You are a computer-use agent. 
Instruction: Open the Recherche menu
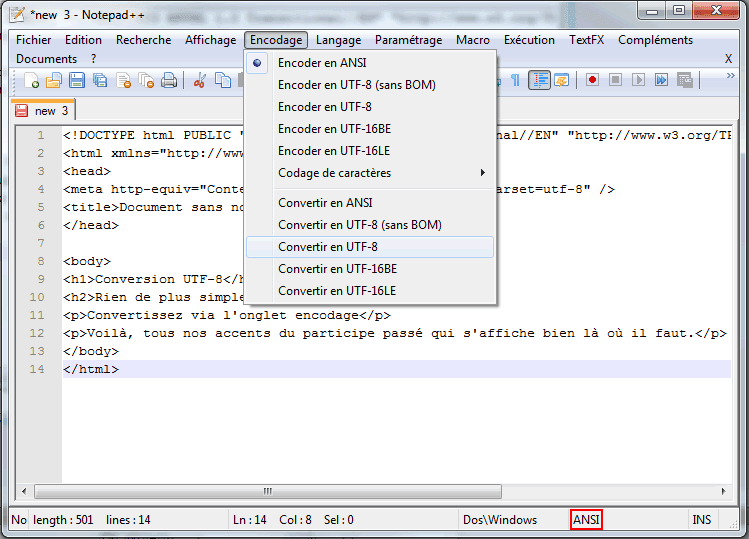(x=143, y=40)
